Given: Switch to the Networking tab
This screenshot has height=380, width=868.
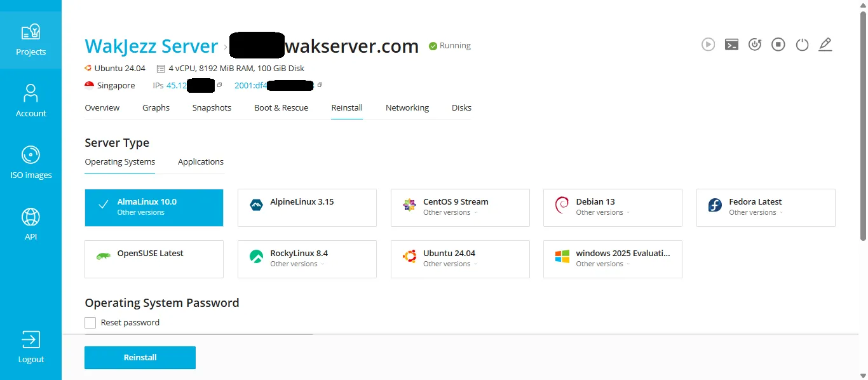Looking at the screenshot, I should coord(407,107).
